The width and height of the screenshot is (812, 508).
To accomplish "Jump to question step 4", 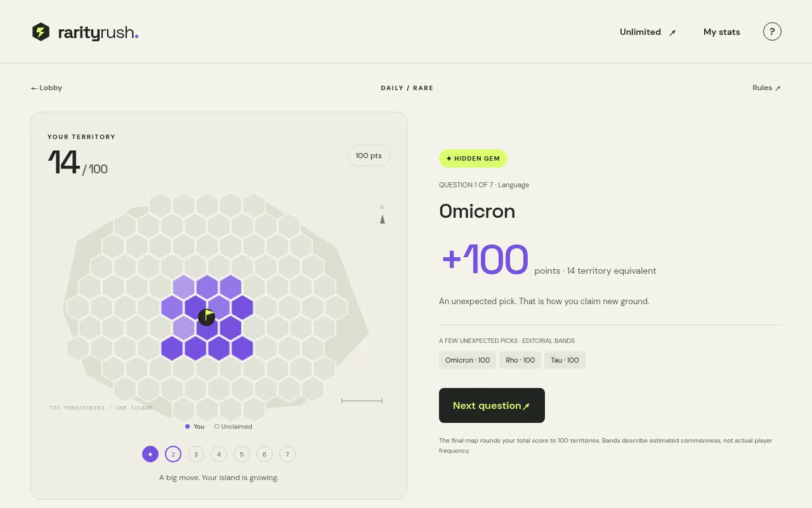I will [219, 454].
